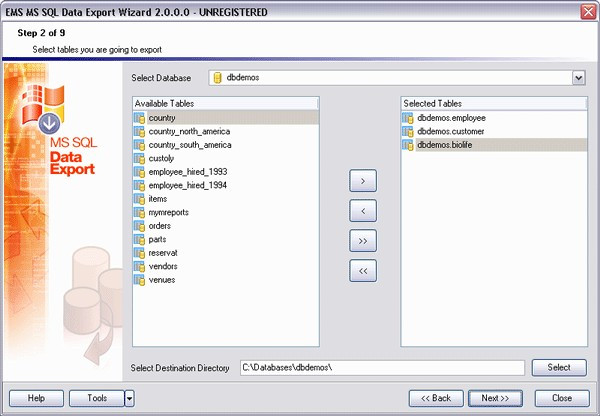Select the orders table name
Screen dimensions: 600x416
click(x=160, y=226)
